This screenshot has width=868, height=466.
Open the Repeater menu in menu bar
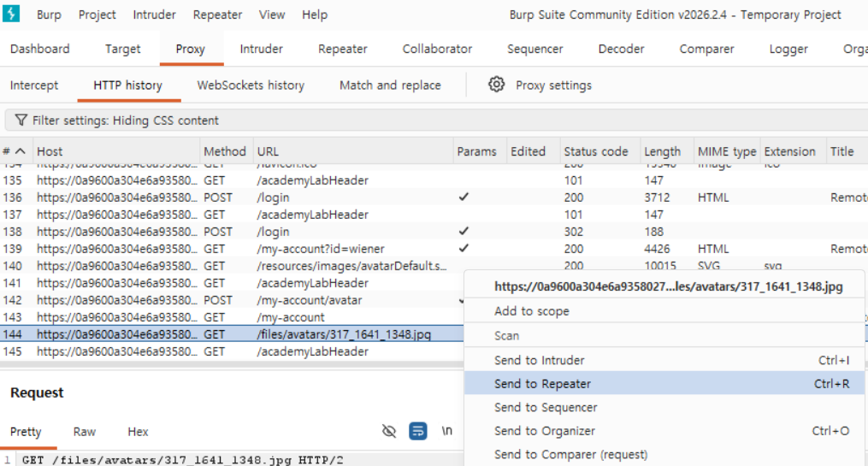pyautogui.click(x=217, y=15)
